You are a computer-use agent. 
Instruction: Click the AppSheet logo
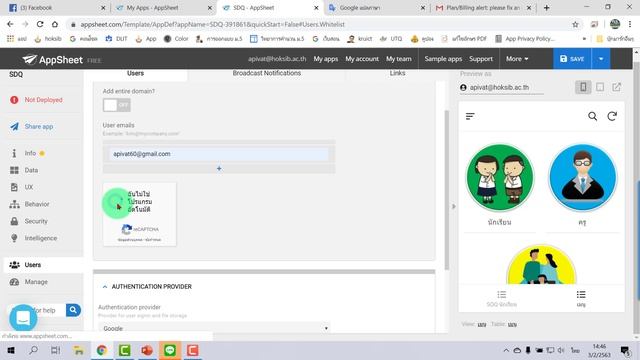[52, 60]
